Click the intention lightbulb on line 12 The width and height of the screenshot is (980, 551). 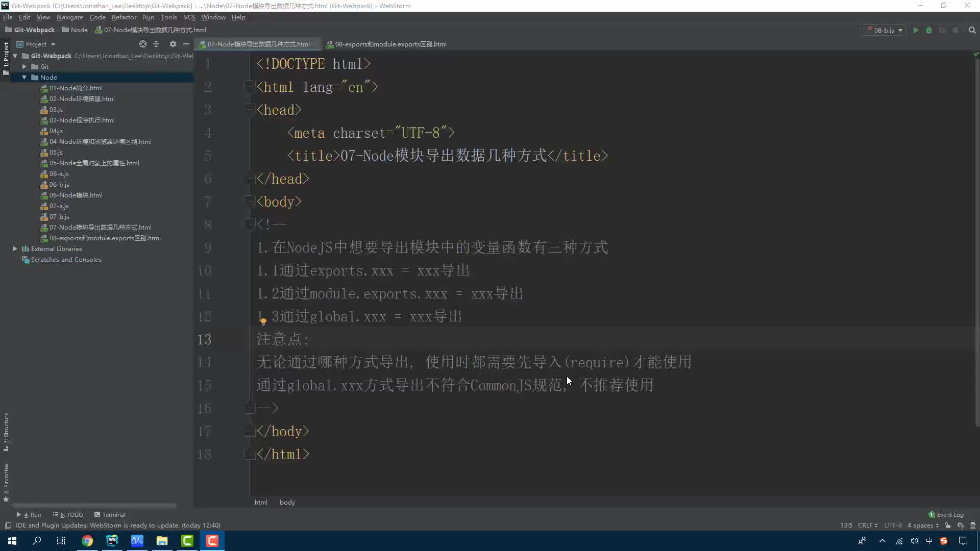[263, 321]
